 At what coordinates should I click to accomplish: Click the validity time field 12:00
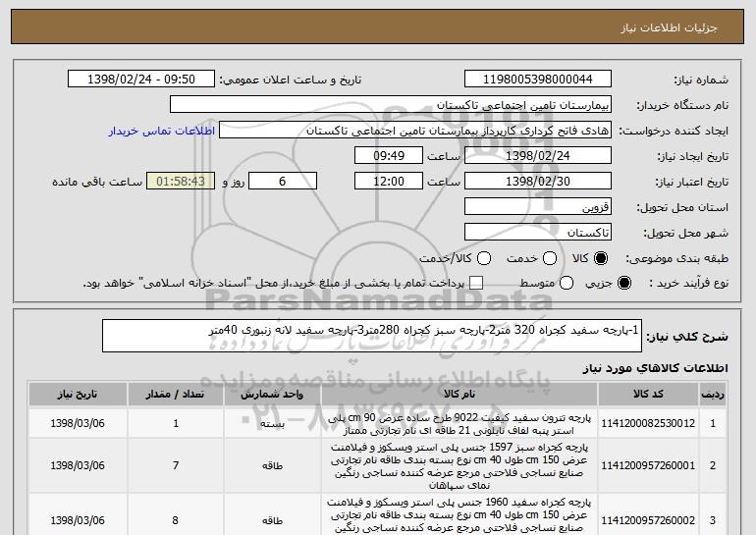(389, 182)
